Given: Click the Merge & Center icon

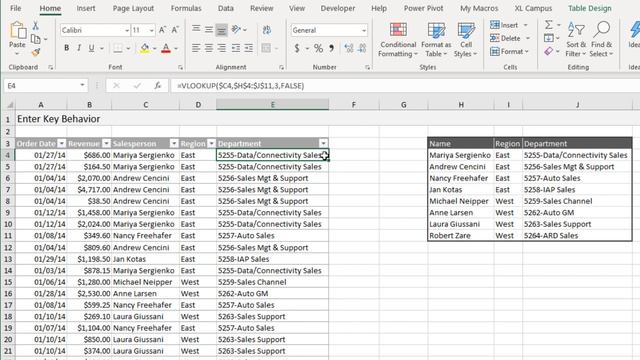Looking at the screenshot, I should tap(266, 48).
